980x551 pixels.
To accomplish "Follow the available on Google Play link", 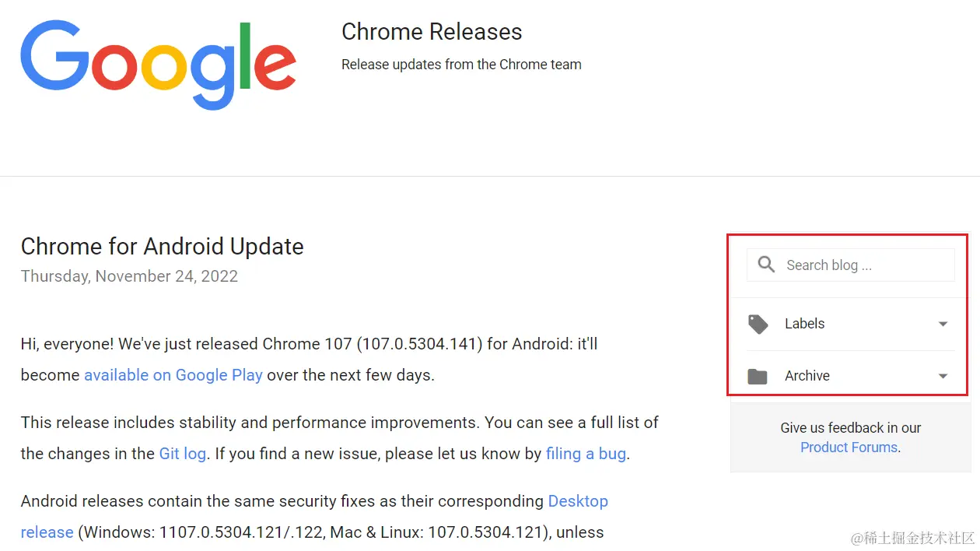I will click(173, 375).
